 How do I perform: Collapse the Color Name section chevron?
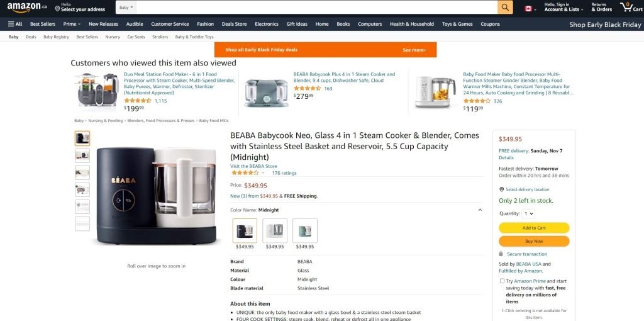coord(480,210)
